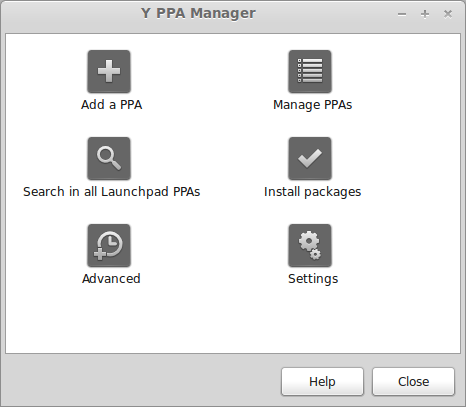The image size is (466, 407).
Task: Select the 'Settings' text label
Action: tap(313, 279)
